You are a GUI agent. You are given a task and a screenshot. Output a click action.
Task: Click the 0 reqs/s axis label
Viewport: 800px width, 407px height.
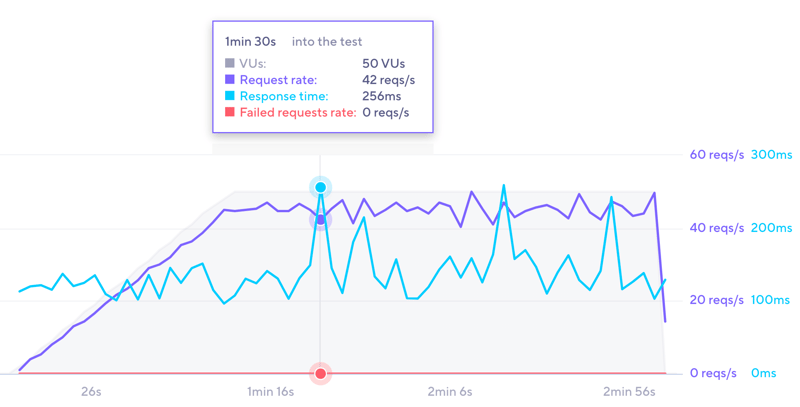tap(714, 373)
